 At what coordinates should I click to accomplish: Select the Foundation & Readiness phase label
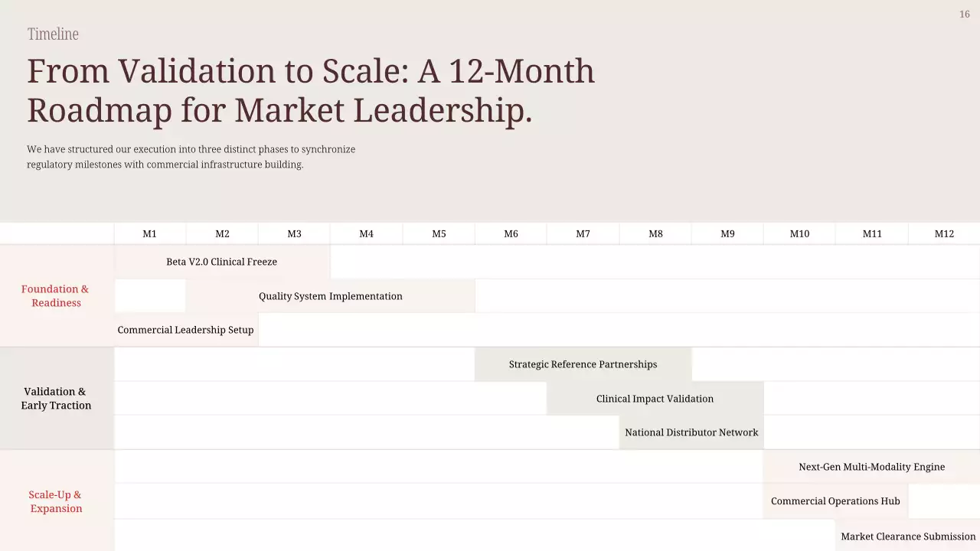(55, 296)
